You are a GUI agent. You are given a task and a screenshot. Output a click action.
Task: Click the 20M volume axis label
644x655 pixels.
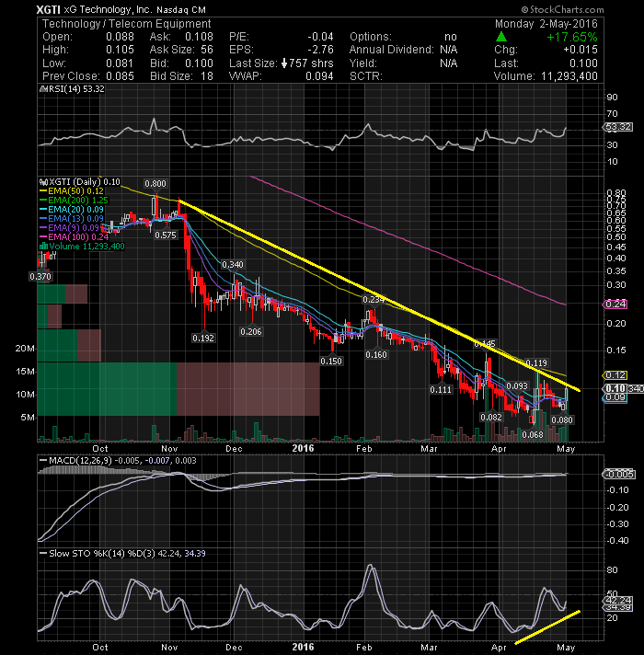click(25, 349)
